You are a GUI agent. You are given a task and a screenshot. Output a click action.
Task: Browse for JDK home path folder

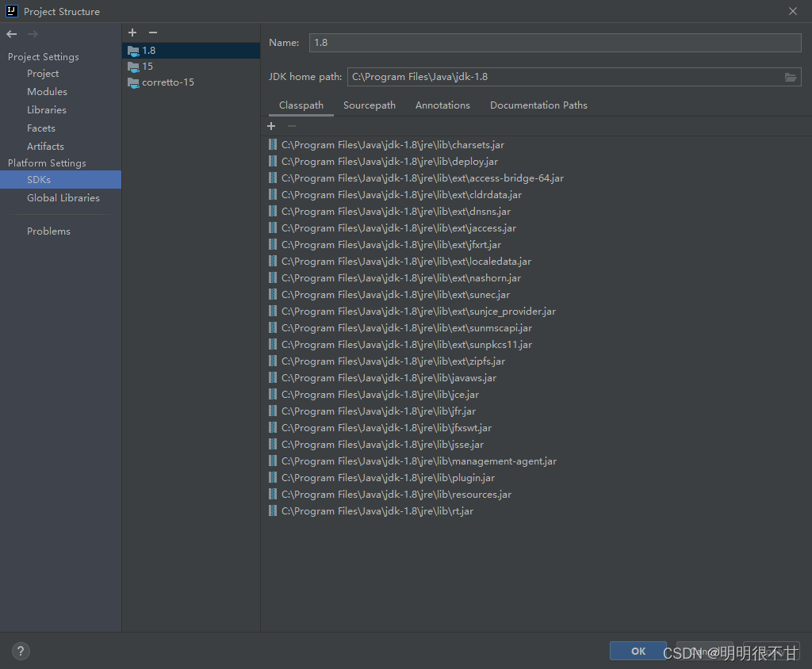pos(791,77)
